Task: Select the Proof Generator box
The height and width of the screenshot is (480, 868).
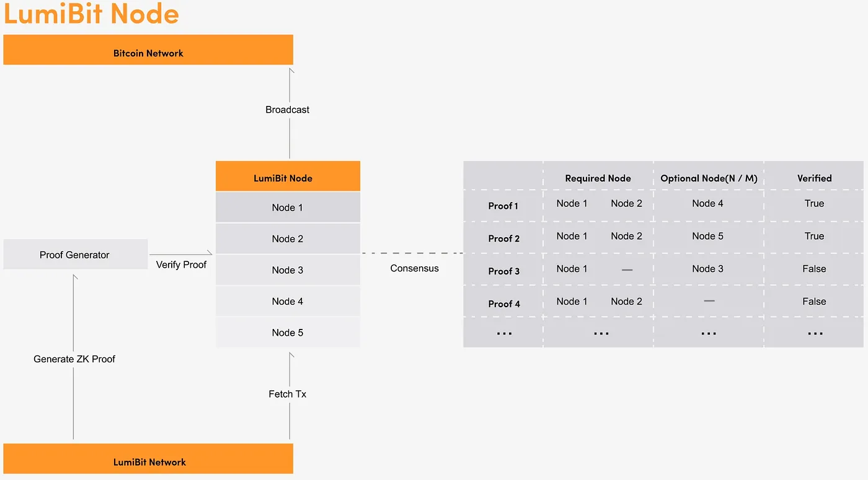Action: (75, 255)
